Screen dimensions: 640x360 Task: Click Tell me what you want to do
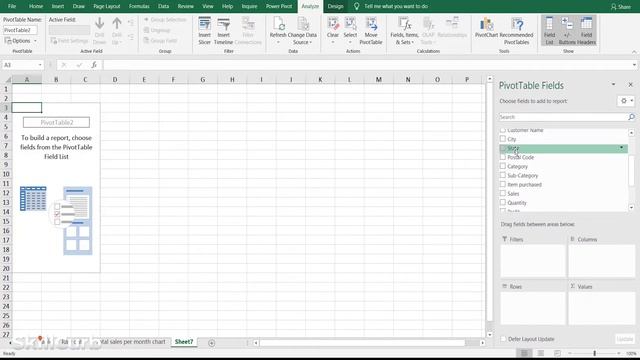396,6
